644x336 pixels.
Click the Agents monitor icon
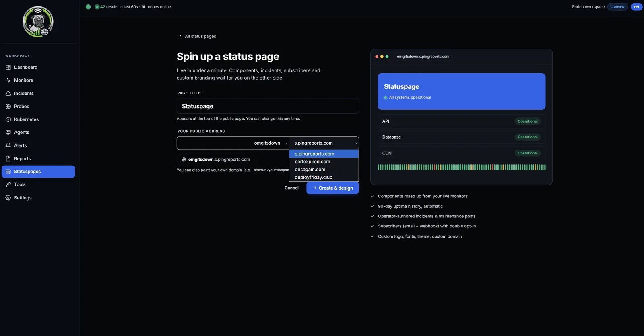point(8,132)
